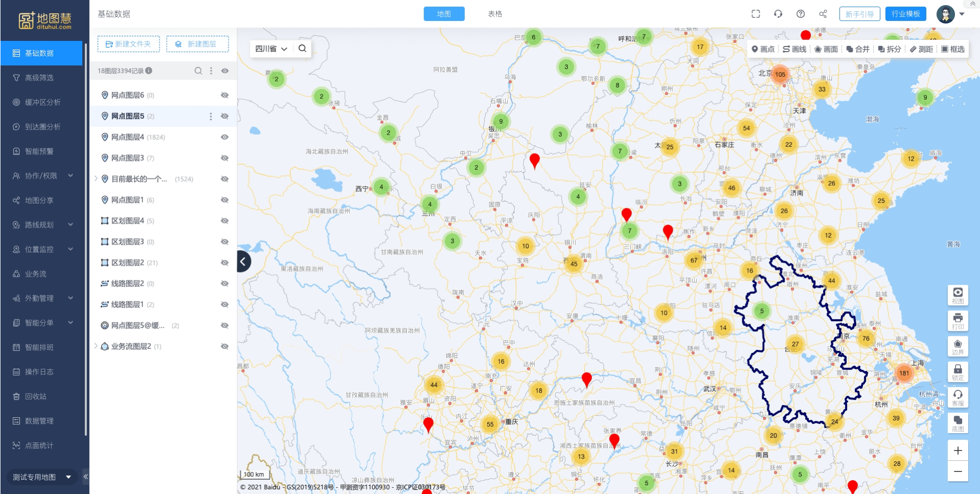The image size is (980, 494).
Task: Click the 新建文件夹 button
Action: click(x=129, y=44)
